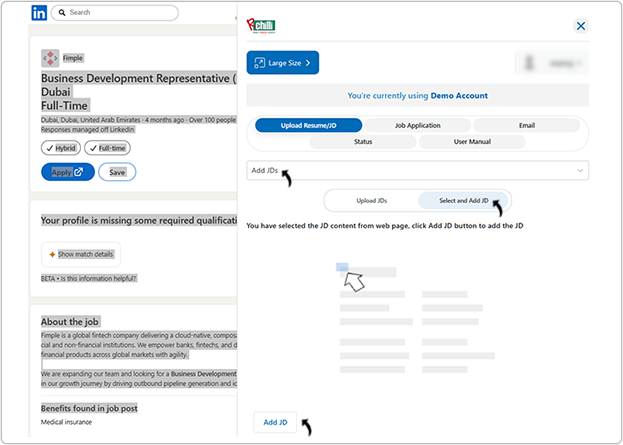Click the search magnifier icon
The height and width of the screenshot is (445, 623).
coord(64,13)
